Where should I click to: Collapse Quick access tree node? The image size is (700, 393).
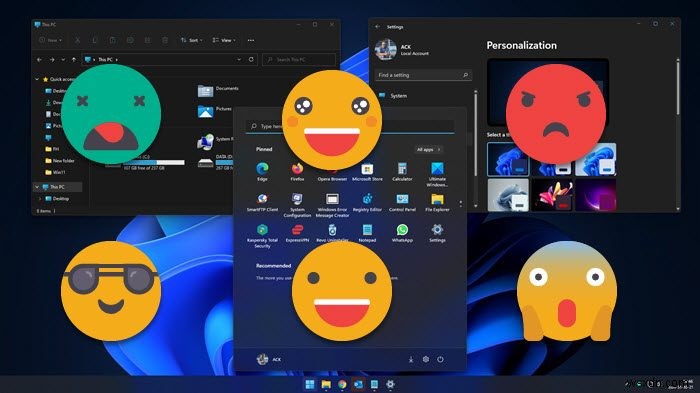click(x=37, y=79)
